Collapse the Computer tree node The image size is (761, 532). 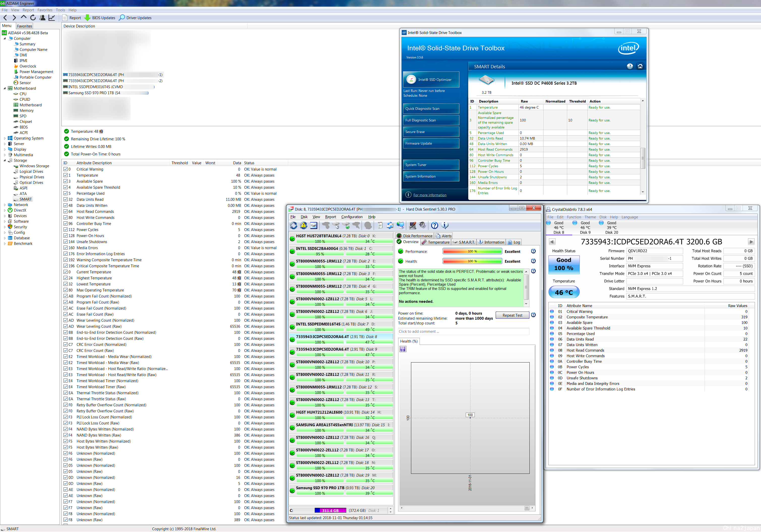point(5,39)
